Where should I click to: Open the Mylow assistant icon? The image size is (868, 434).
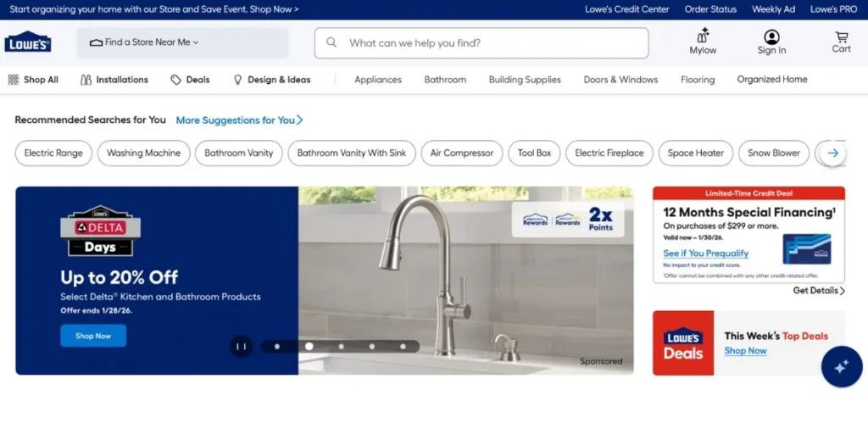pyautogui.click(x=703, y=36)
